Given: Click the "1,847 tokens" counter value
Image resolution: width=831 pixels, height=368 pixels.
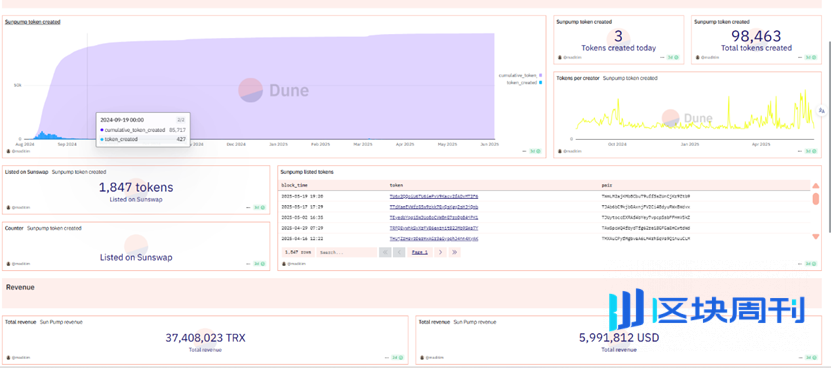Looking at the screenshot, I should coord(136,187).
